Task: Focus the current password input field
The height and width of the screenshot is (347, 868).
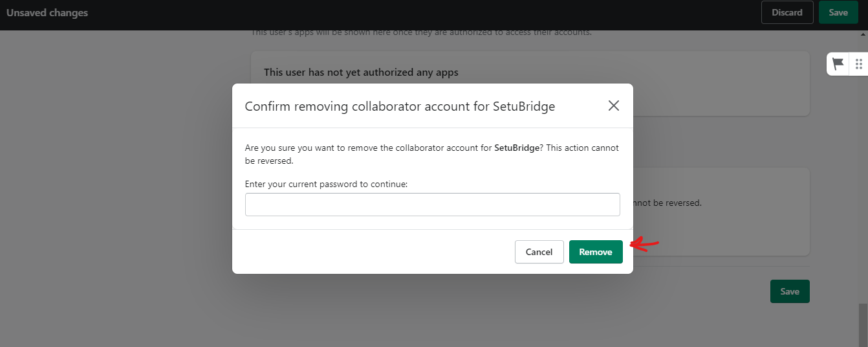Action: (433, 205)
